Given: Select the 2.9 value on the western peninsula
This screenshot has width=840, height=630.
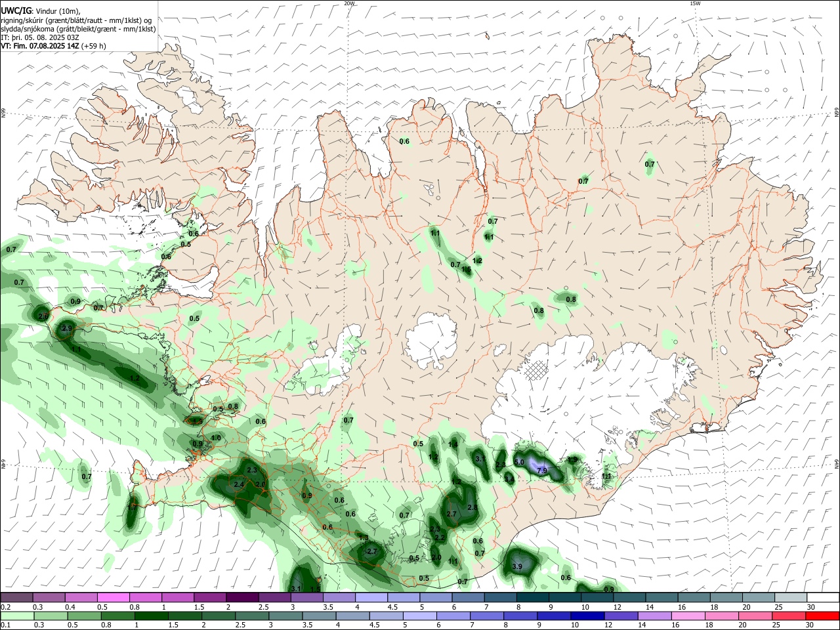Looking at the screenshot, I should pyautogui.click(x=67, y=329).
